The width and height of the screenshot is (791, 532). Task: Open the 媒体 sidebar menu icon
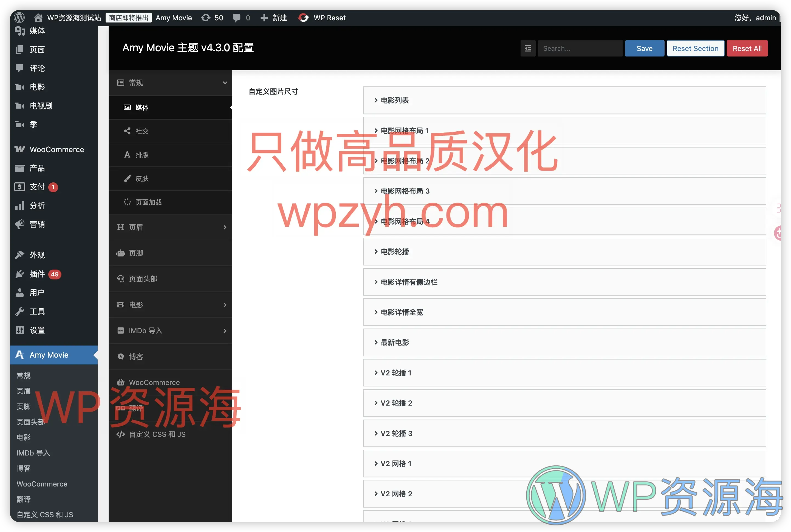point(20,31)
